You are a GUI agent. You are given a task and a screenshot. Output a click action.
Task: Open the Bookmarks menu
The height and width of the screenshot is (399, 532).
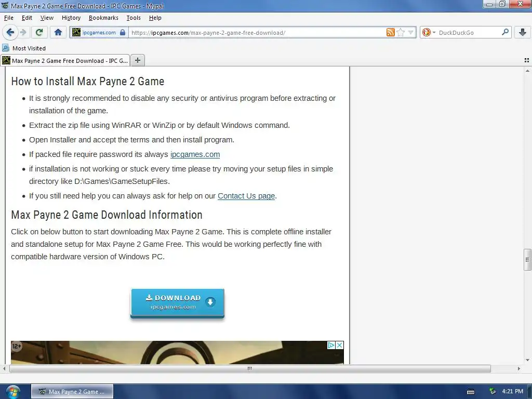pyautogui.click(x=103, y=18)
